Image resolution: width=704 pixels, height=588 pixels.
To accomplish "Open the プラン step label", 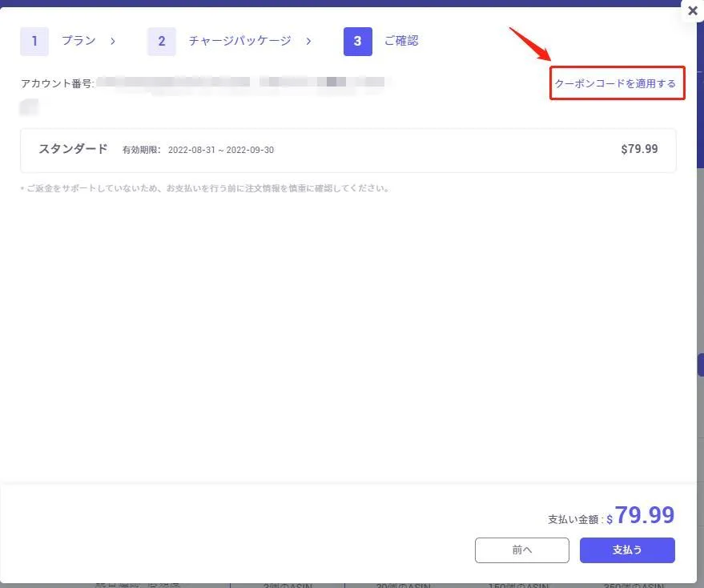I will (78, 41).
